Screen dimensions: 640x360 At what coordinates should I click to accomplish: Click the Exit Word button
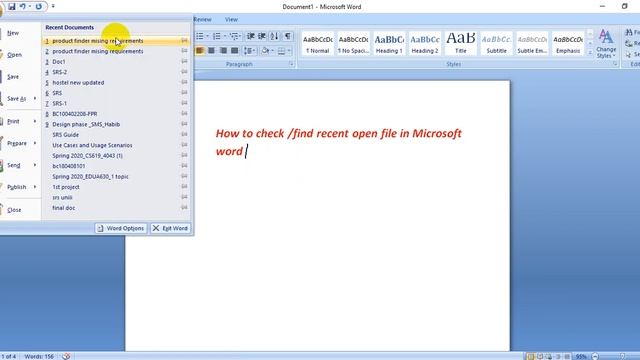(171, 228)
